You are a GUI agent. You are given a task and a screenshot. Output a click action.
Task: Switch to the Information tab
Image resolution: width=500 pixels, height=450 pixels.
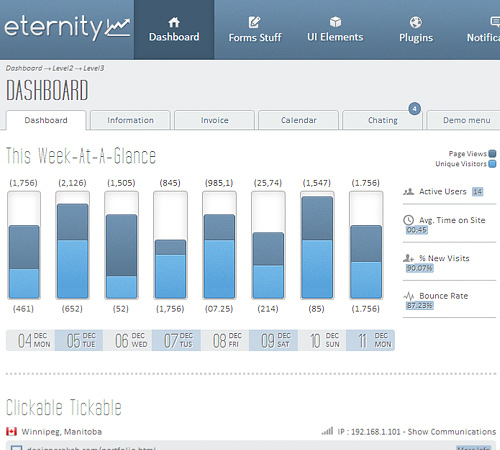(130, 120)
